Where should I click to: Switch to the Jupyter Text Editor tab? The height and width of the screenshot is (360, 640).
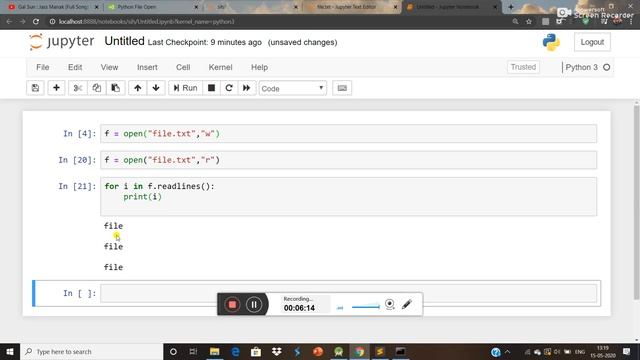[x=352, y=7]
